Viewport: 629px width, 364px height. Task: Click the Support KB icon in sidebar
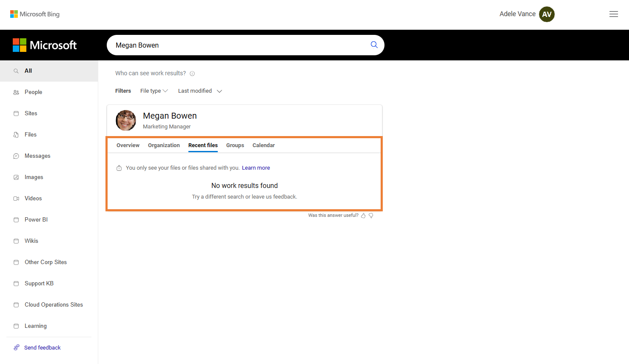click(16, 284)
